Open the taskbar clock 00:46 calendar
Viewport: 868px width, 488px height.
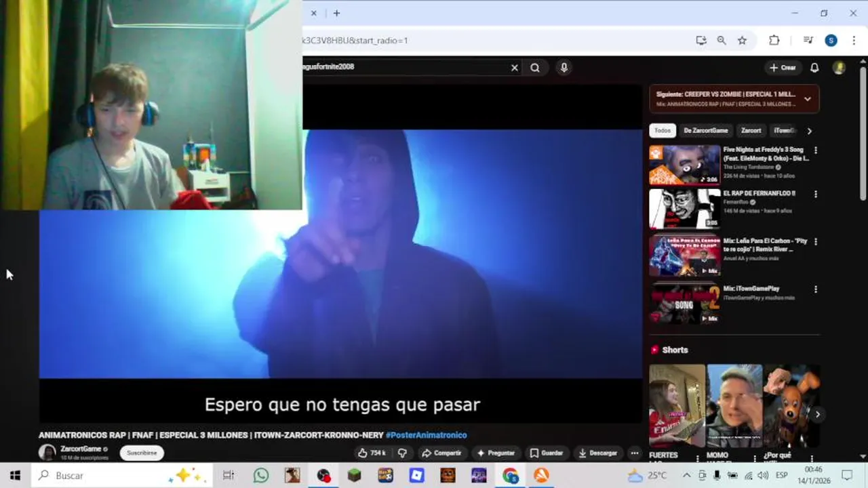(x=812, y=475)
